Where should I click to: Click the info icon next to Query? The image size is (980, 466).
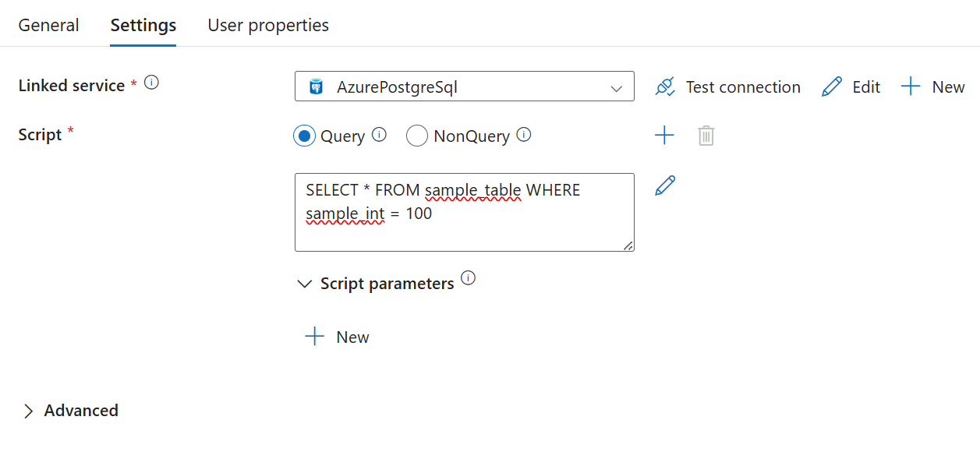(x=380, y=135)
